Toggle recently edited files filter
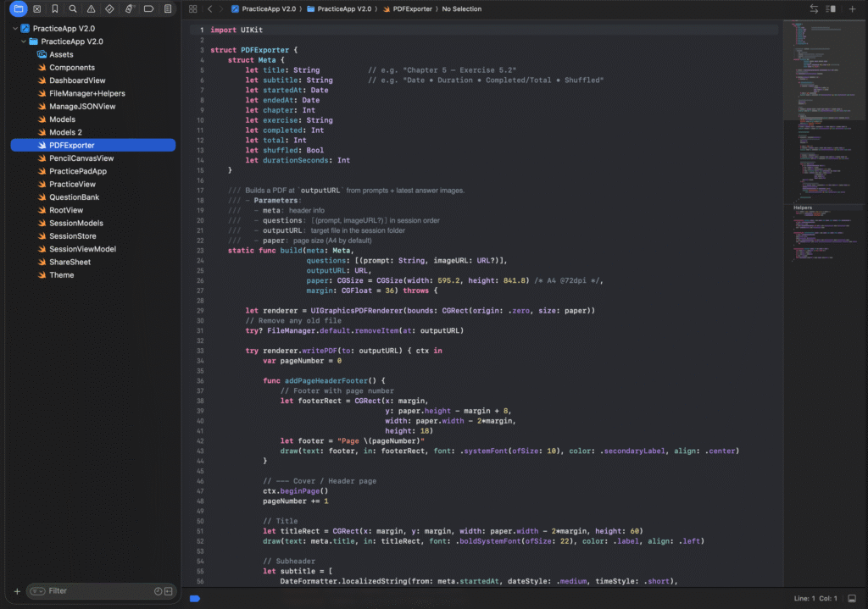868x609 pixels. [x=158, y=590]
